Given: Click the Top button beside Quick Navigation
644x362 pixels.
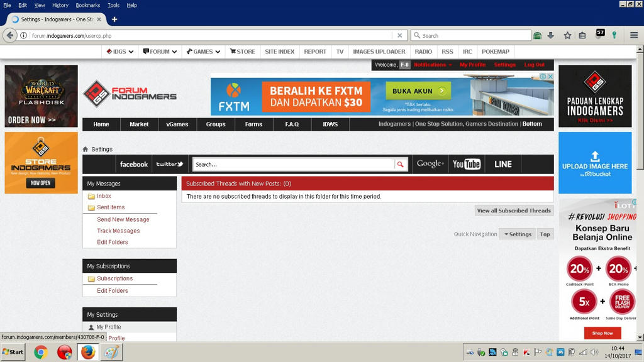Looking at the screenshot, I should [545, 234].
